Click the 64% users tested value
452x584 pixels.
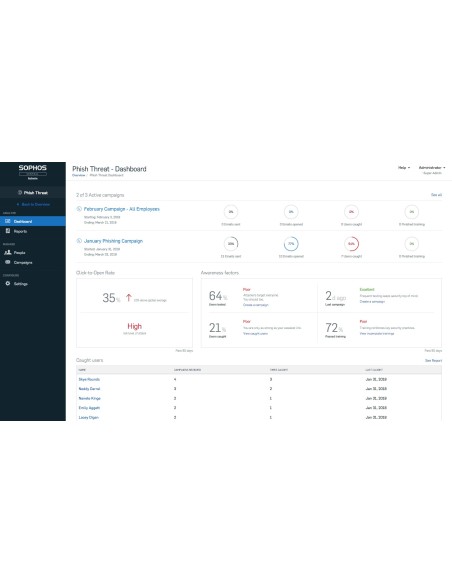[218, 296]
